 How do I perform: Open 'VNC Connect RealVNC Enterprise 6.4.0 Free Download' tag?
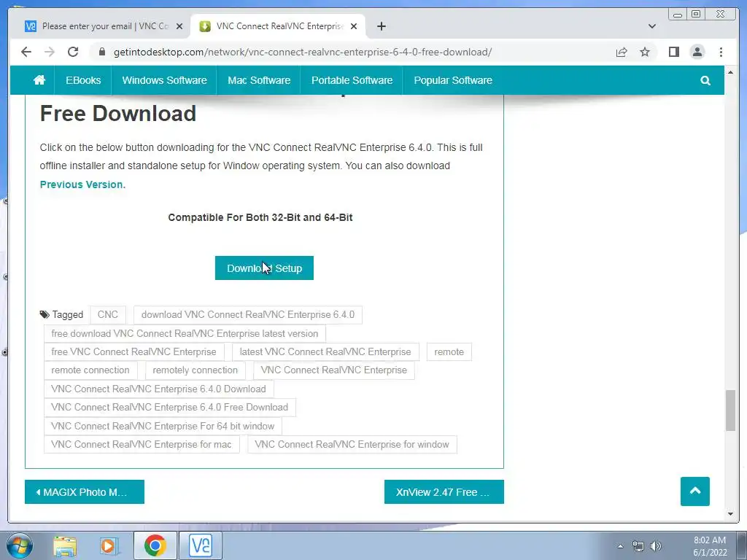tap(169, 408)
